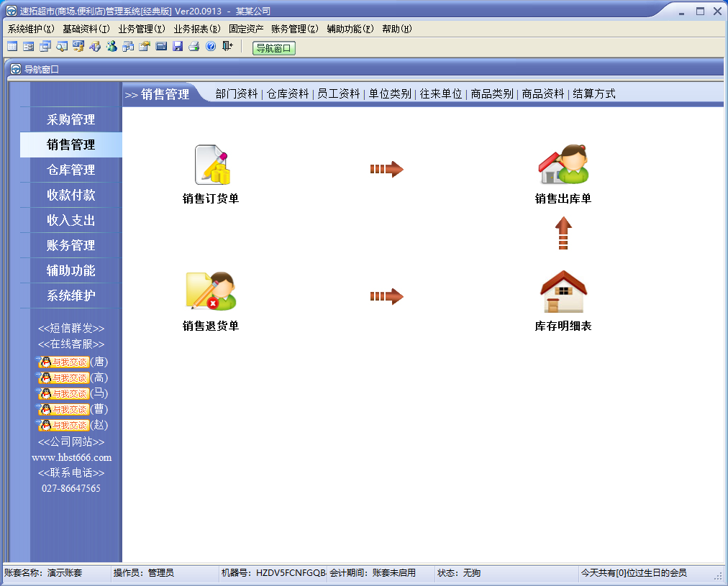The width and height of the screenshot is (728, 586).
Task: Click the 员工资料 top link
Action: click(x=339, y=93)
